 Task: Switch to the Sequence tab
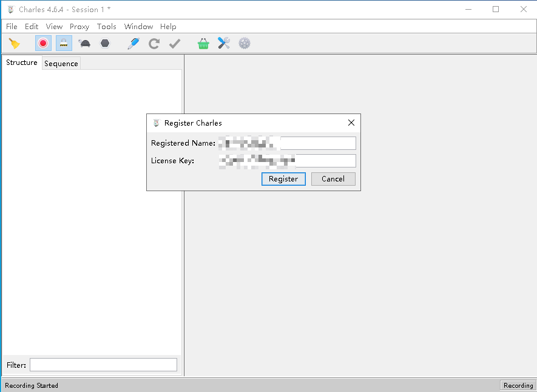[x=61, y=64]
